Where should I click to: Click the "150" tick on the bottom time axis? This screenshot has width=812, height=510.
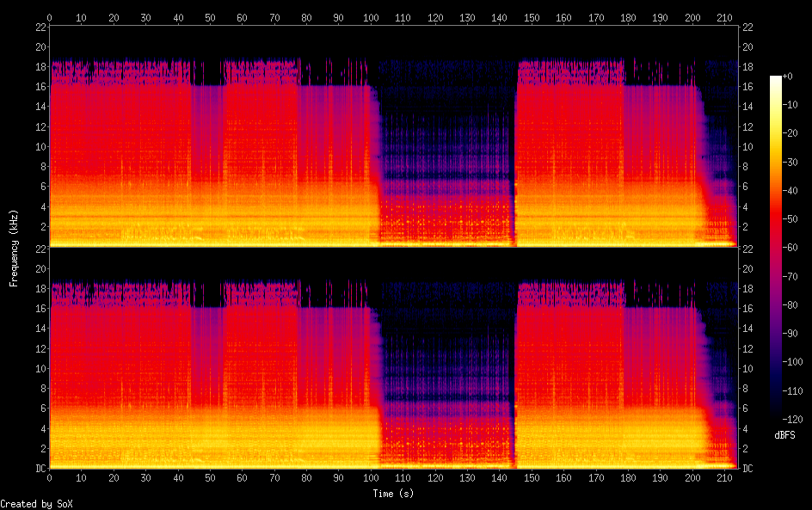pos(532,478)
